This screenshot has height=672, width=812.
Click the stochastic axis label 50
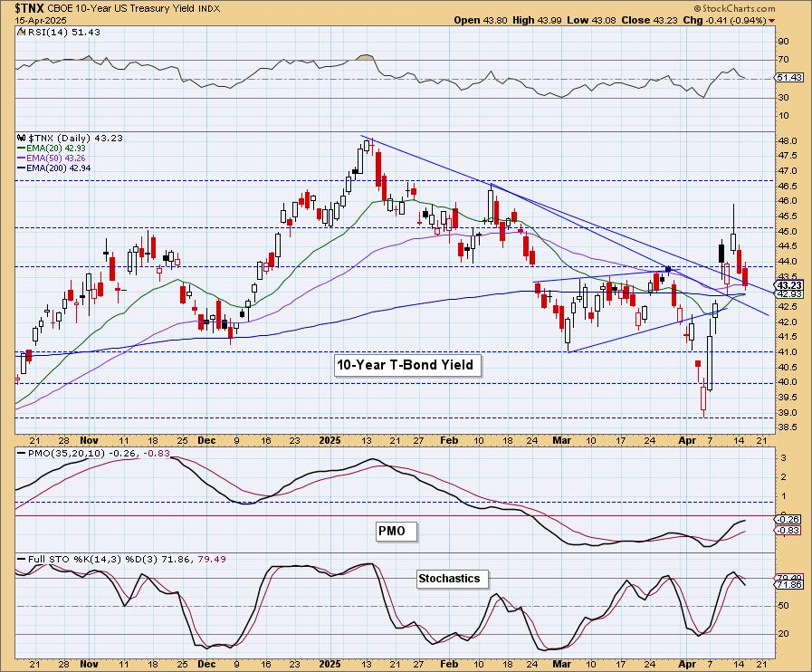coord(783,606)
